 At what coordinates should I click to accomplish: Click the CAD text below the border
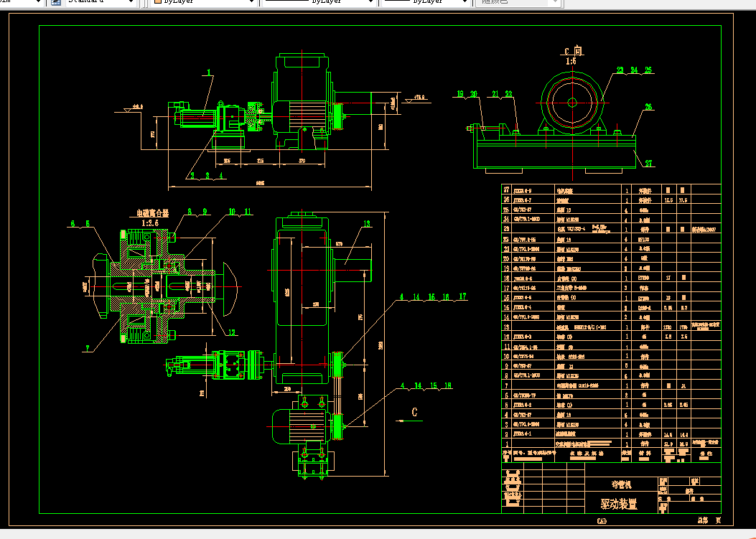(x=602, y=520)
